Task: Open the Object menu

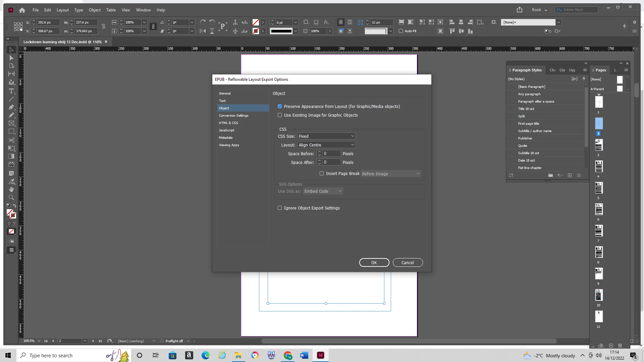Action: [x=95, y=10]
